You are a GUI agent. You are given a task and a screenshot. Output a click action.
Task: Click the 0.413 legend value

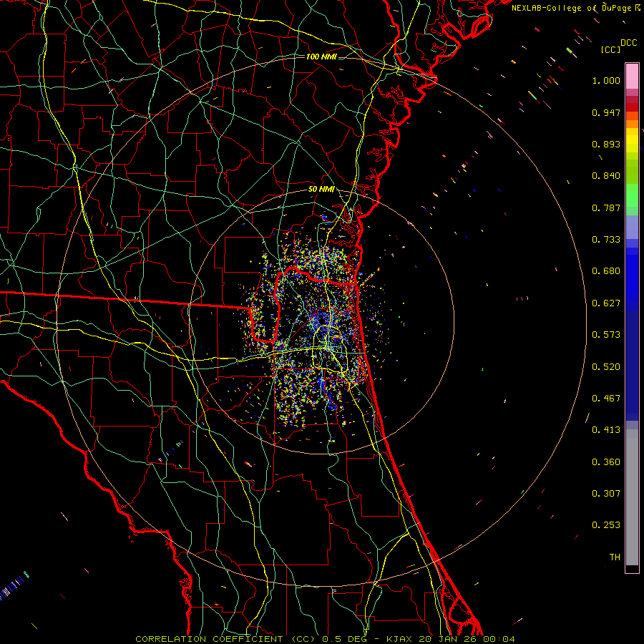point(606,430)
